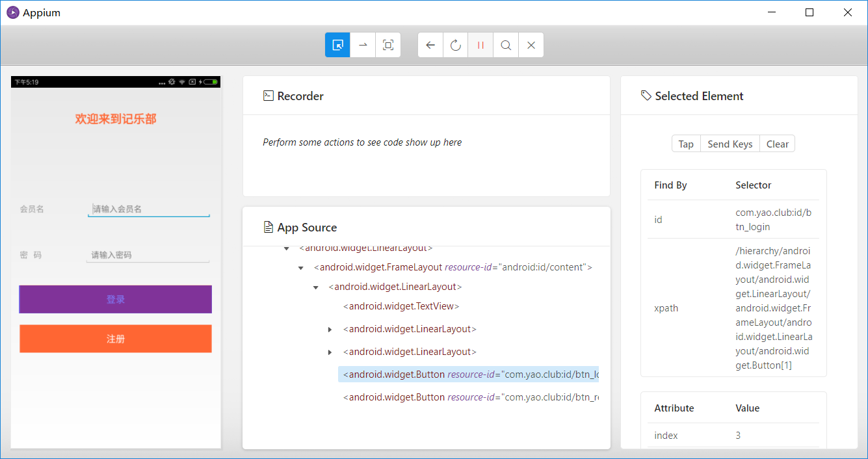
Task: Click the Recorder panel terminal icon
Action: [268, 96]
